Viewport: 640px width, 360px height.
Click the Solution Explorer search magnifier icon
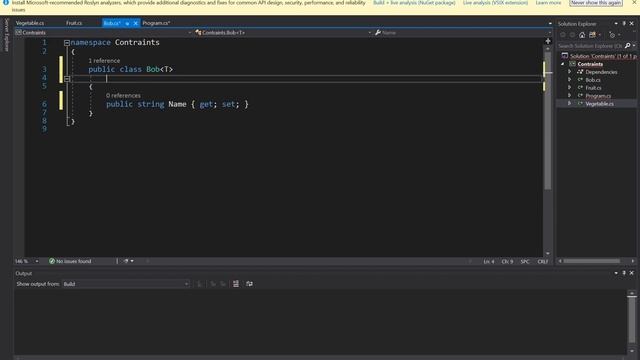(628, 46)
